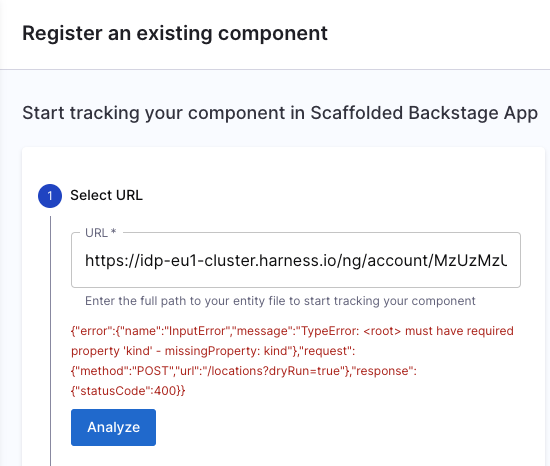Select the 'Select URL' step label
Viewport: 550px width, 466px height.
click(106, 195)
